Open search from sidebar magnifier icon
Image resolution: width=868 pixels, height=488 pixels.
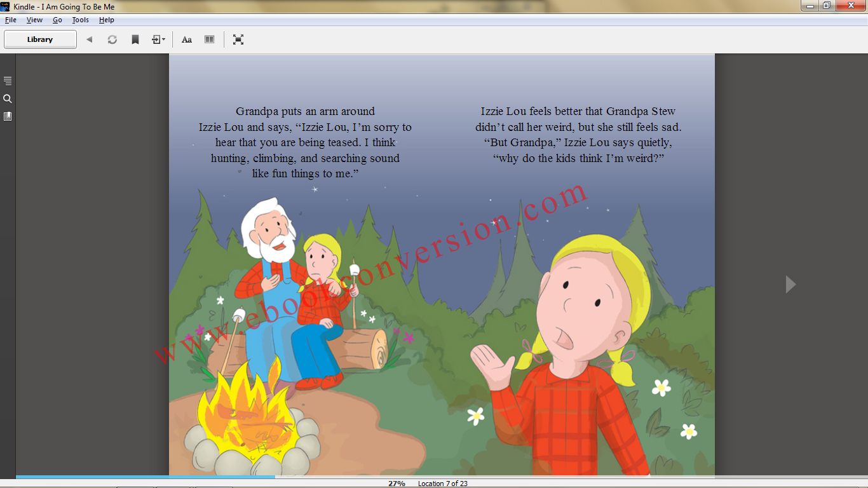click(x=8, y=98)
